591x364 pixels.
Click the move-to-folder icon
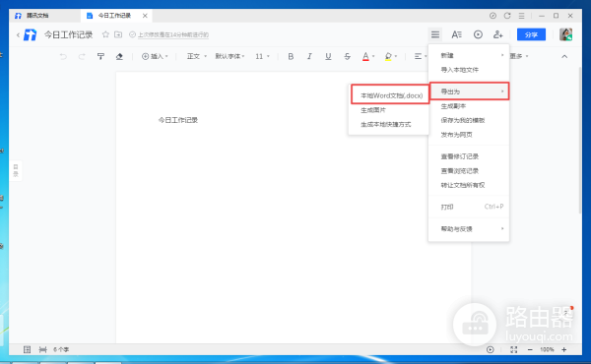pyautogui.click(x=118, y=34)
